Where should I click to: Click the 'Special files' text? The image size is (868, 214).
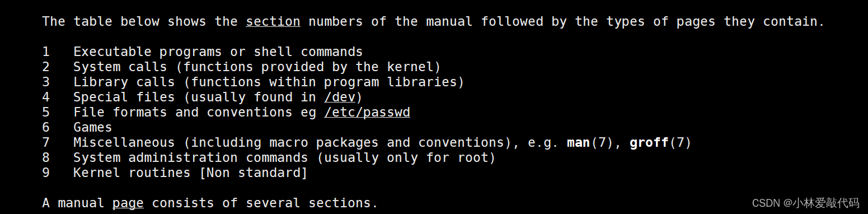pos(124,97)
